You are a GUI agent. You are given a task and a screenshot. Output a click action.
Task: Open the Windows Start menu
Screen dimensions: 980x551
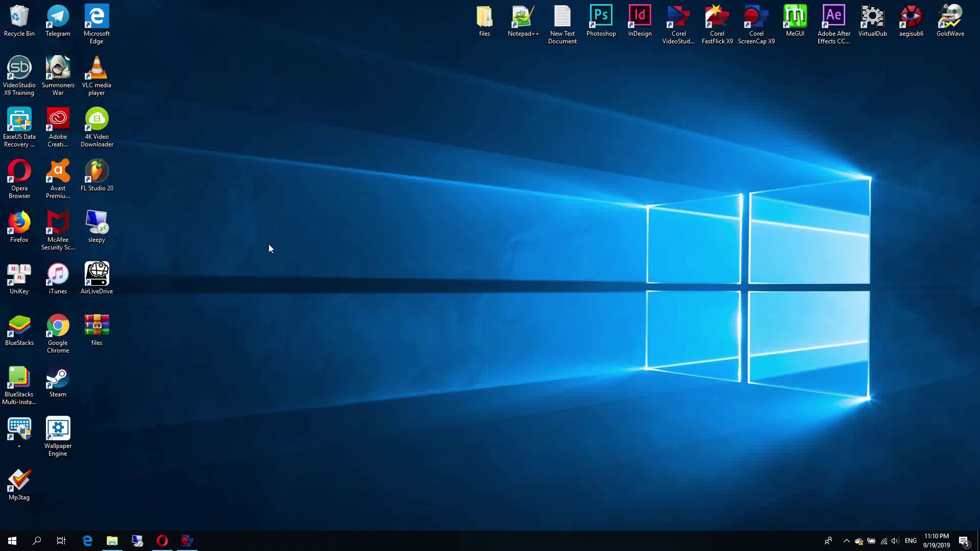coord(12,541)
